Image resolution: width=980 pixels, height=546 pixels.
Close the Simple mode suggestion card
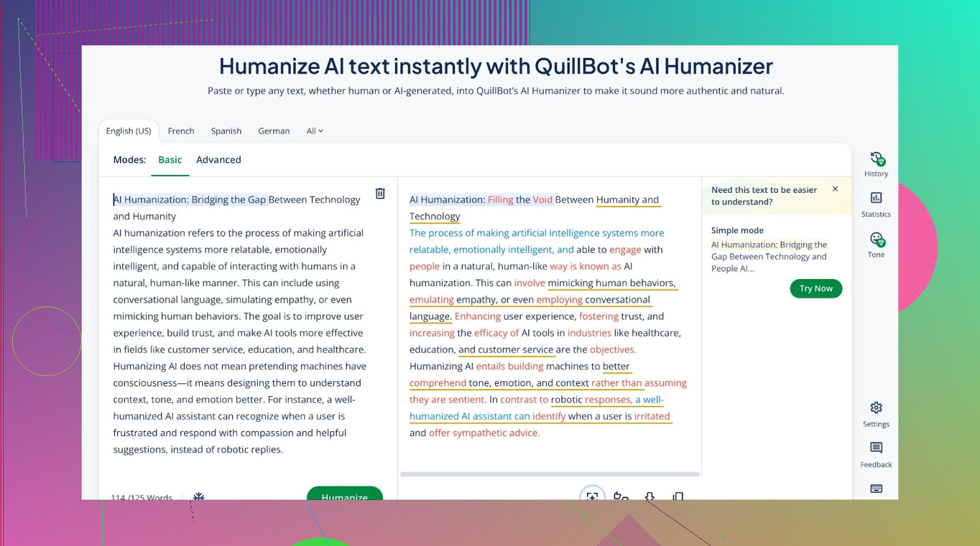pyautogui.click(x=835, y=189)
